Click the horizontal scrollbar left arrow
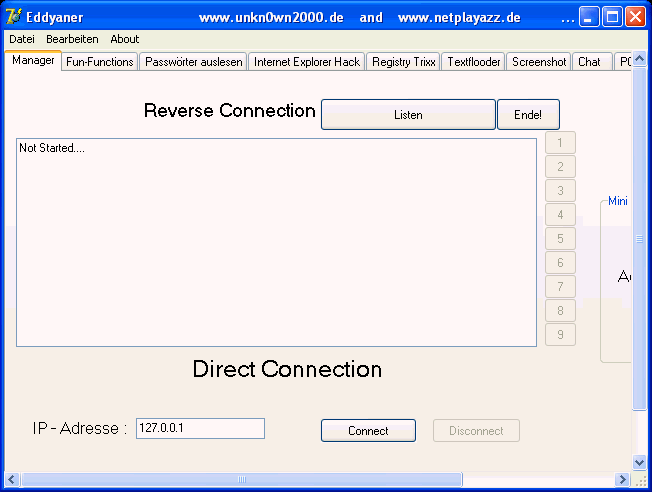 (x=12, y=480)
